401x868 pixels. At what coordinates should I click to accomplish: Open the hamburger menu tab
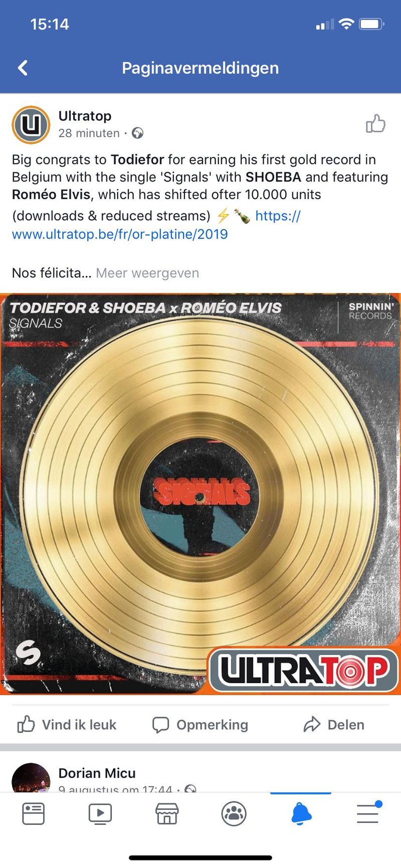[368, 812]
